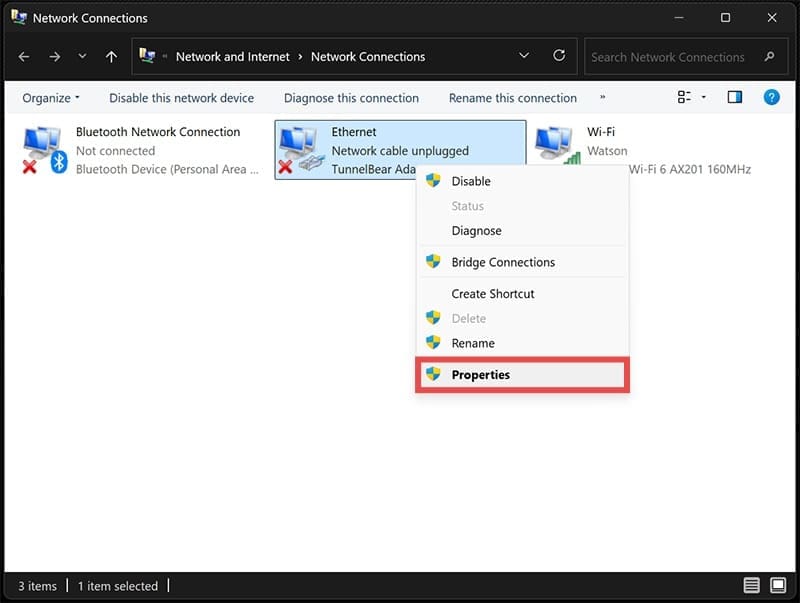Click the Forward navigation arrow
This screenshot has height=603, width=800.
tap(53, 57)
